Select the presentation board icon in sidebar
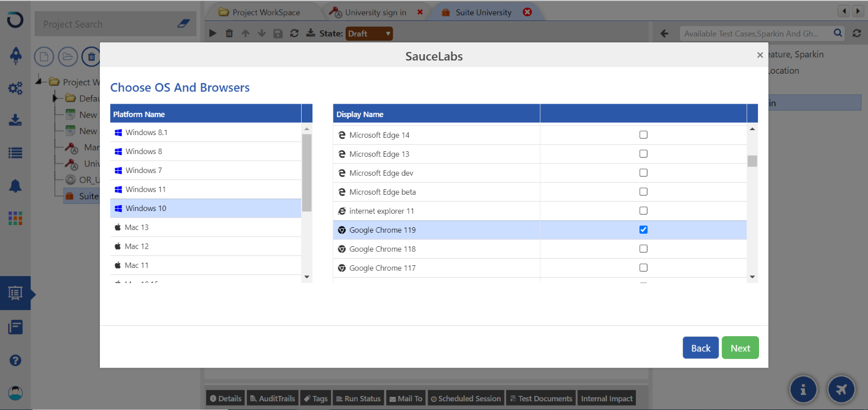This screenshot has width=868, height=410. (x=15, y=293)
